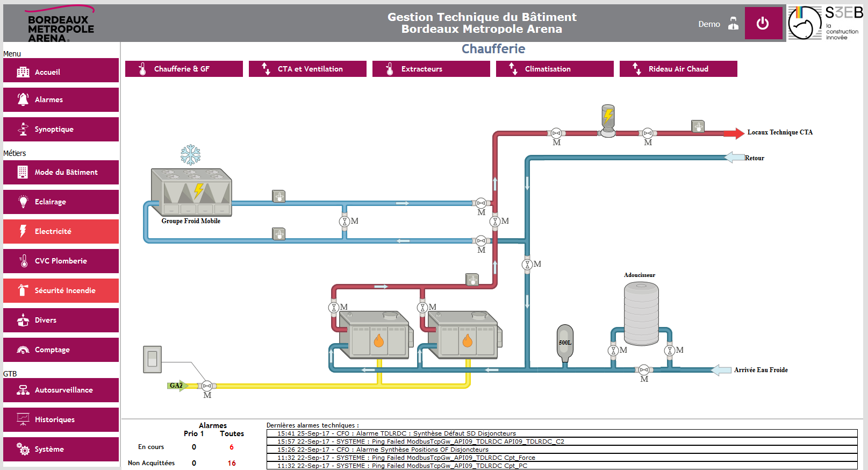Click the Demo user profile icon
868x470 pixels.
pyautogui.click(x=733, y=24)
